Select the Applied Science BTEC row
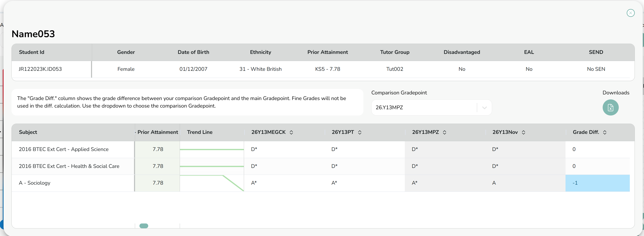The height and width of the screenshot is (236, 644). [x=320, y=149]
